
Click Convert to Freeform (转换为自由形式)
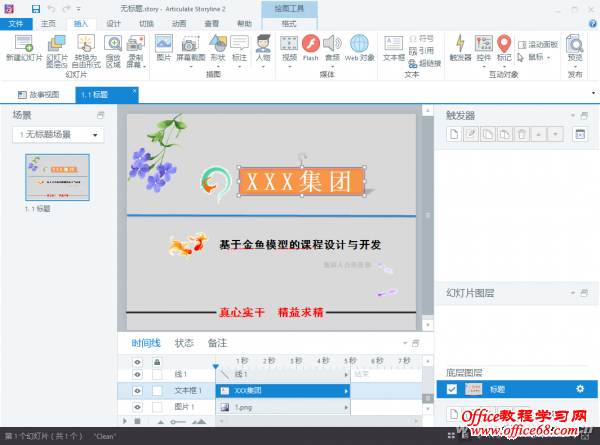click(x=86, y=51)
